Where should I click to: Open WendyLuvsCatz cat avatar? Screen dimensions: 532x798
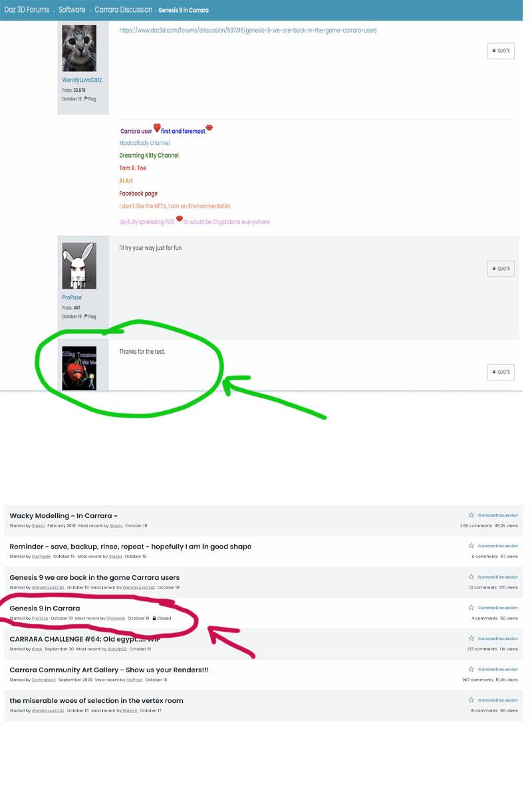pos(79,49)
